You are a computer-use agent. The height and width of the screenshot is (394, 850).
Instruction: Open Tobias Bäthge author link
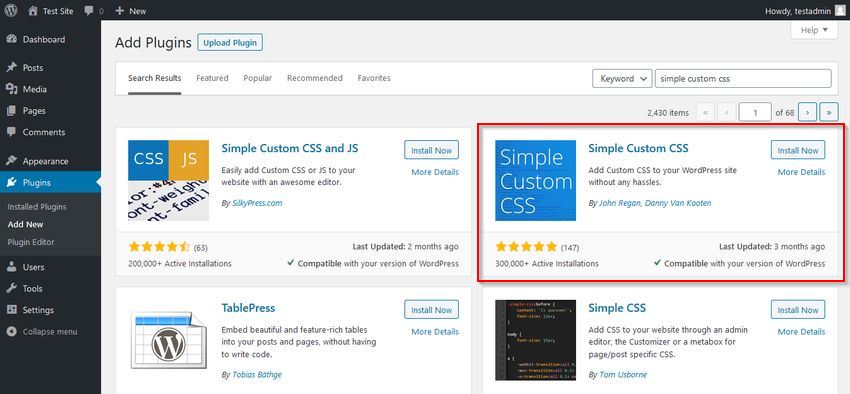pos(257,374)
